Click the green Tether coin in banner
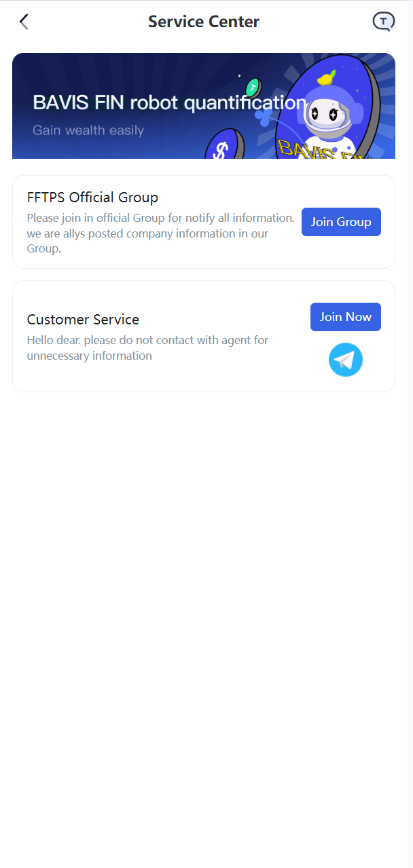413x868 pixels. pos(253,87)
